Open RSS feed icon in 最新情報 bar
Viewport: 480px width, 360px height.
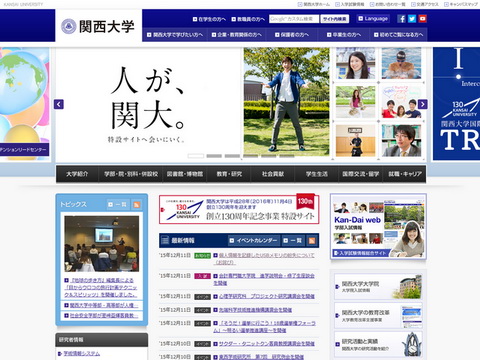tap(312, 240)
